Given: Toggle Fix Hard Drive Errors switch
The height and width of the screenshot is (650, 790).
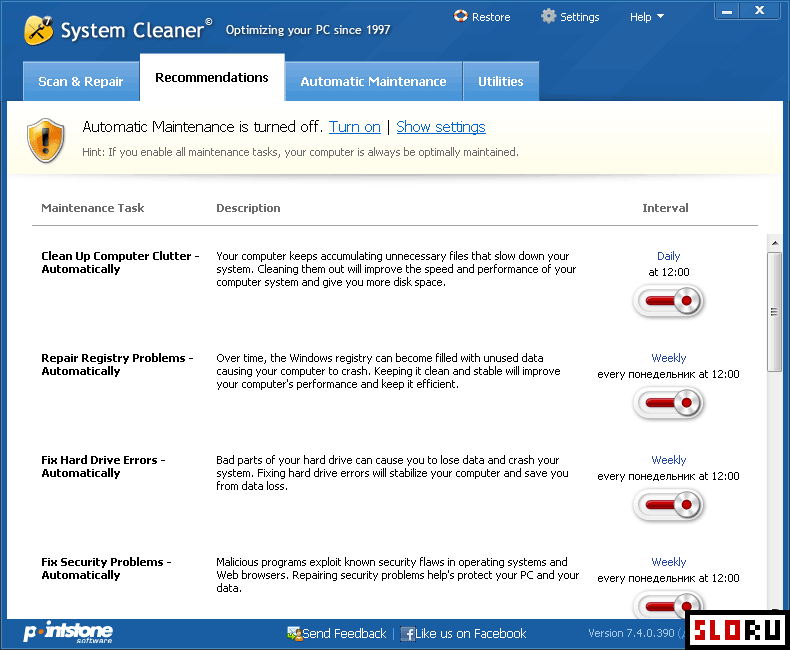Looking at the screenshot, I should pyautogui.click(x=668, y=504).
